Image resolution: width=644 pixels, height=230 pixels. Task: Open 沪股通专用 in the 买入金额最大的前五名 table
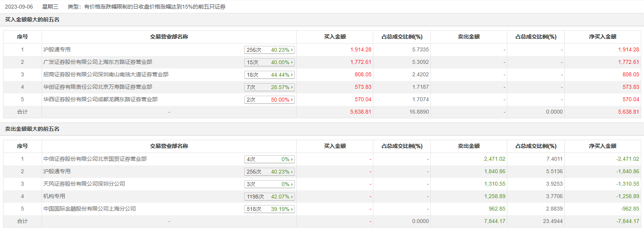click(x=57, y=49)
